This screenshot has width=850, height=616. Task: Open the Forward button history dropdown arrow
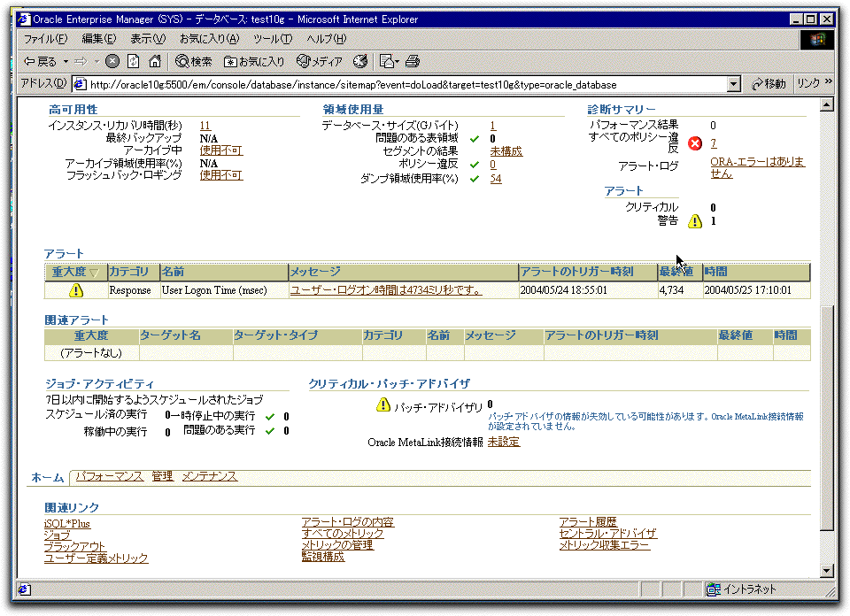[x=97, y=62]
